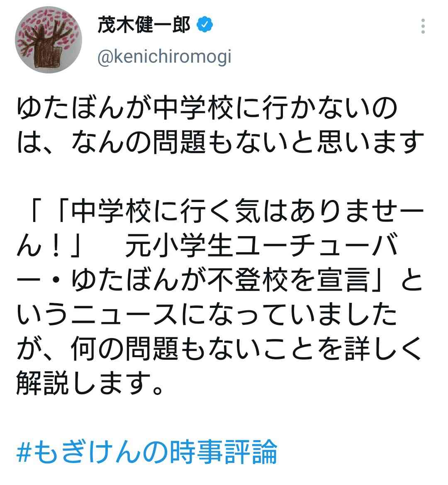
Task: Click the tweet line starting ゆたぼんが中学校に
Action: [x=207, y=108]
